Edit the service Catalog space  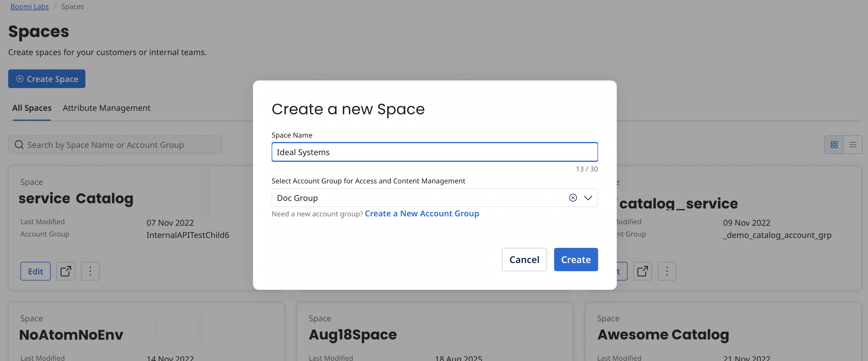[x=35, y=271]
